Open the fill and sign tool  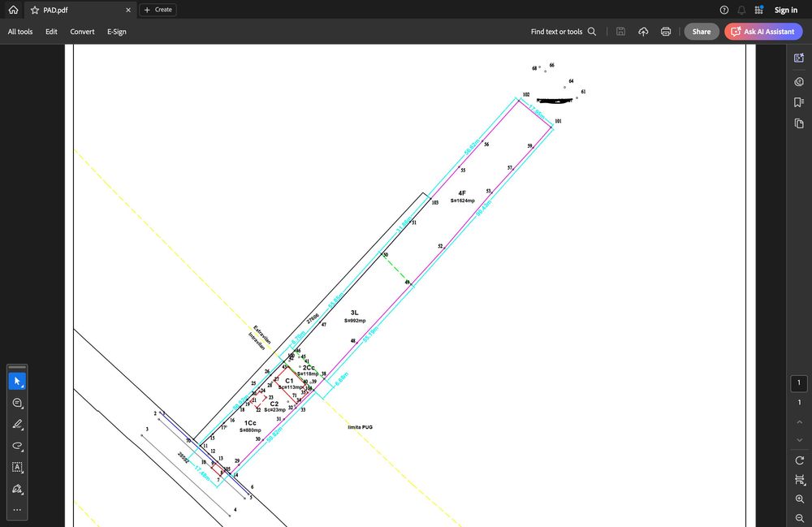[17, 489]
